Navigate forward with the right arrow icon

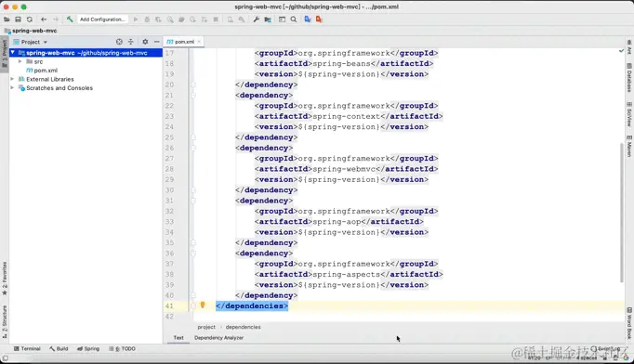pos(56,19)
